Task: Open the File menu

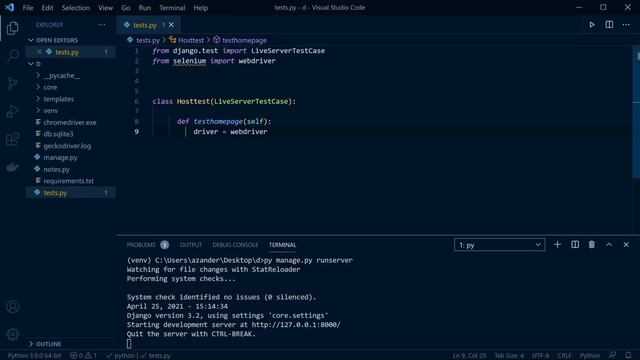Action: 28,8
